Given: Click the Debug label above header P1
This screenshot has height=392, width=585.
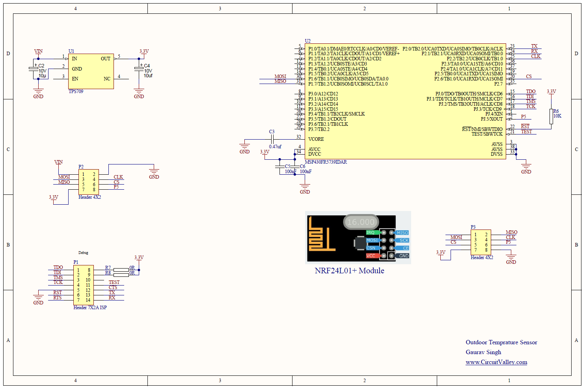Looking at the screenshot, I should (83, 252).
